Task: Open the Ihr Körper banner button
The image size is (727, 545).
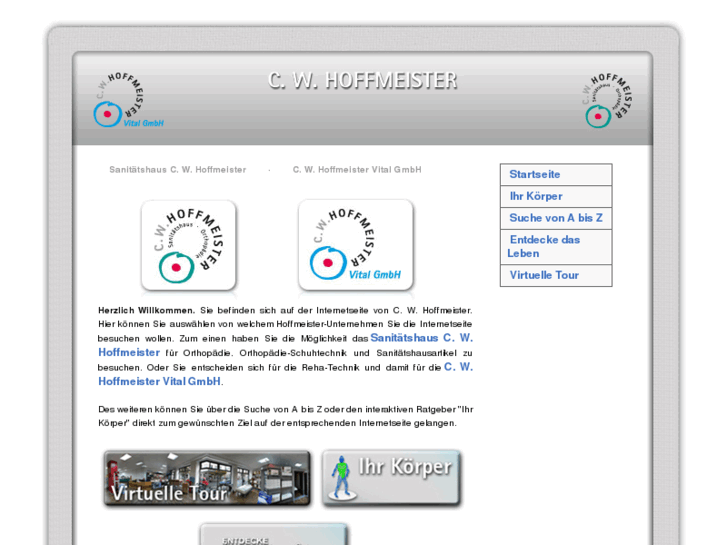Action: (x=392, y=478)
